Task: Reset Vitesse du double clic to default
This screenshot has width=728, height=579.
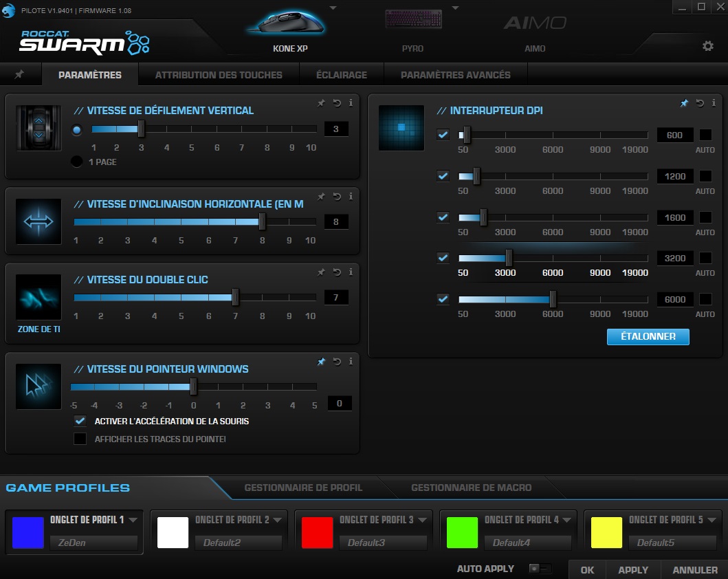Action: tap(337, 272)
